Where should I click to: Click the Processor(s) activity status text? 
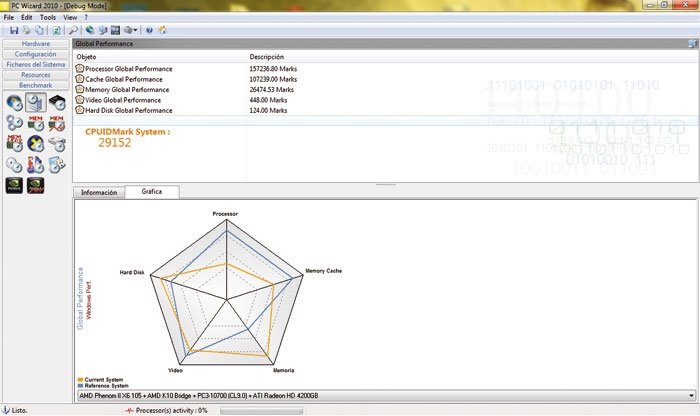point(171,411)
